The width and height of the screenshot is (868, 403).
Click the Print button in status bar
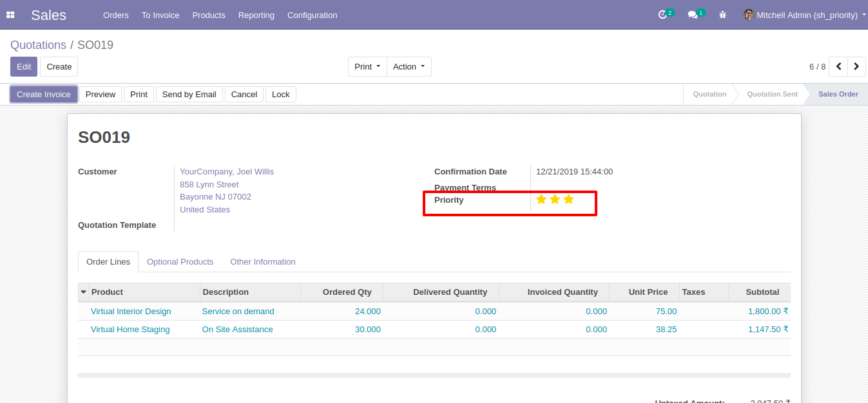coord(139,94)
